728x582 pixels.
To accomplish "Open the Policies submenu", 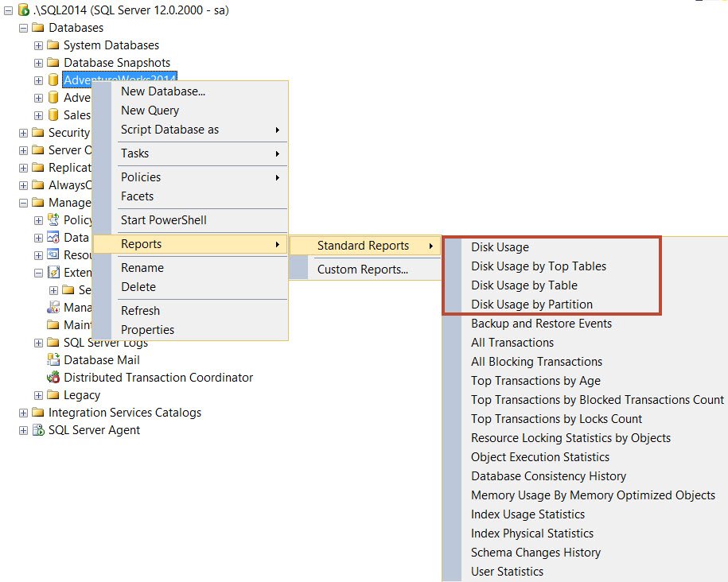I will tap(190, 177).
